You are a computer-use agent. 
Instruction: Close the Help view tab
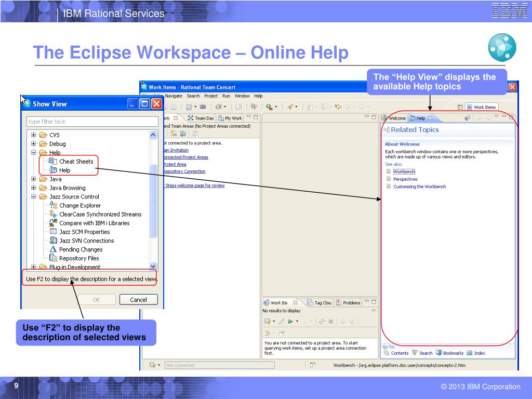pos(430,118)
